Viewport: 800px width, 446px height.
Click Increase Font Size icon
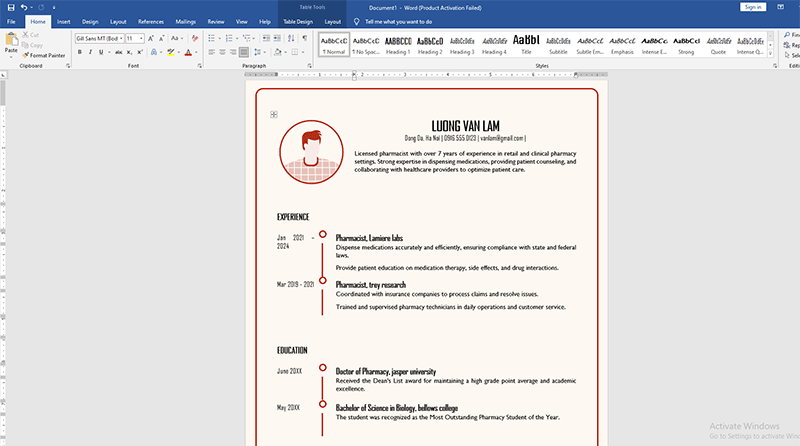151,38
